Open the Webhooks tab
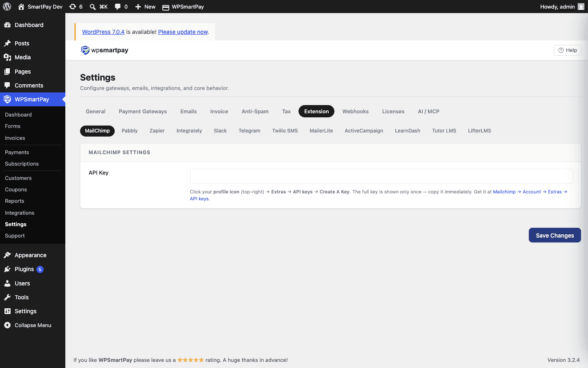 pyautogui.click(x=356, y=111)
